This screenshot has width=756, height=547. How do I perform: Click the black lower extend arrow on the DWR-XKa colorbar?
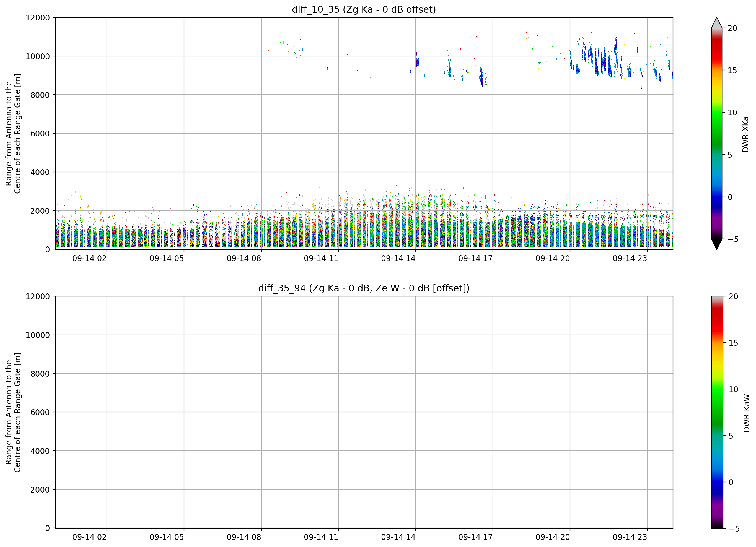(x=717, y=244)
